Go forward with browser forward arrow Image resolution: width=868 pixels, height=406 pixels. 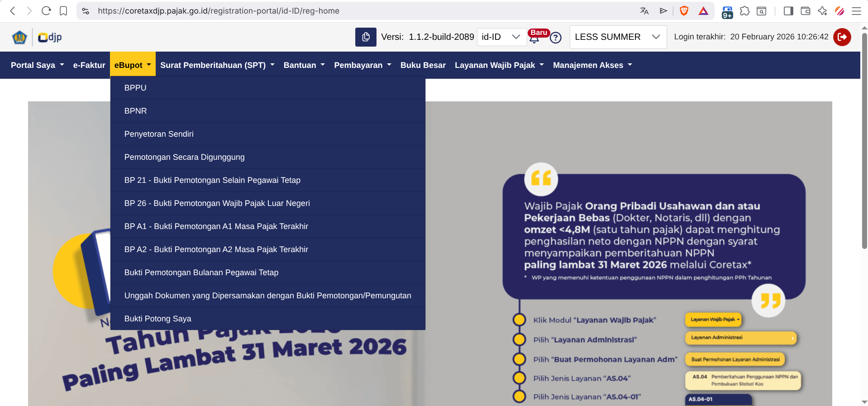tap(29, 11)
